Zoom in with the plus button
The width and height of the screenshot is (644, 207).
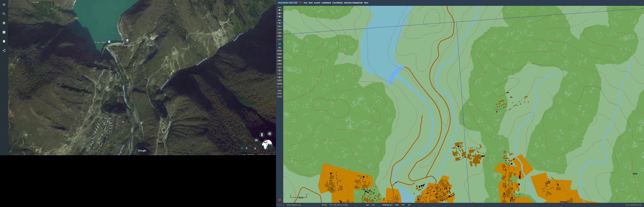click(x=247, y=148)
